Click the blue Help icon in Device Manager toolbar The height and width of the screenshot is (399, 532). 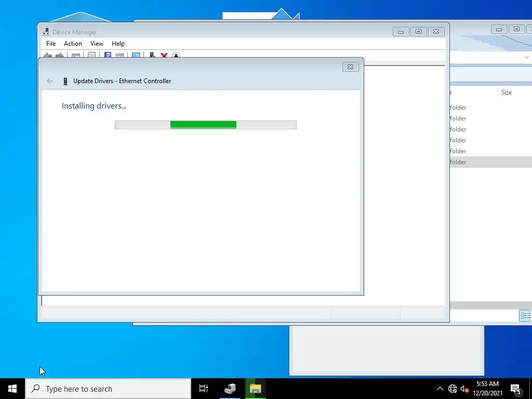tap(108, 55)
